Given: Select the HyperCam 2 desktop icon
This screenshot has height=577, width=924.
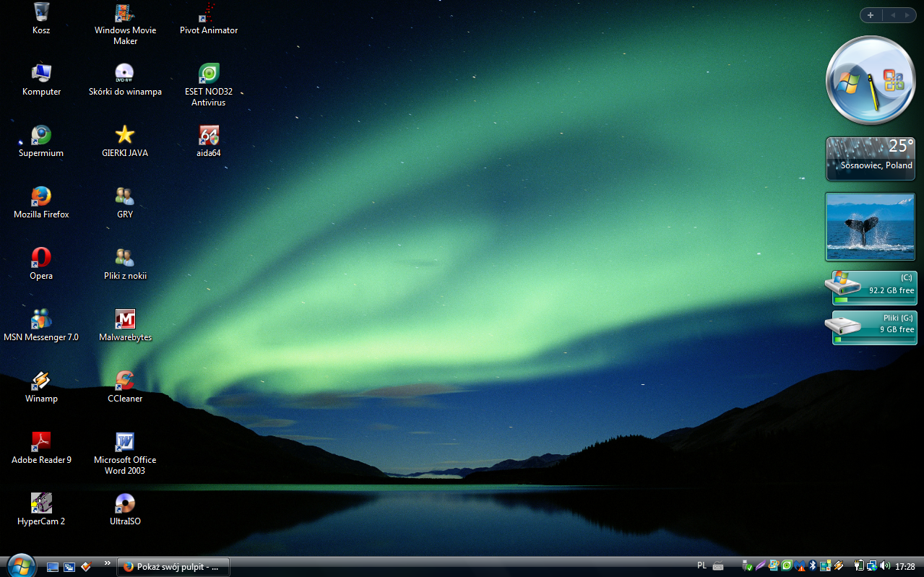Looking at the screenshot, I should [41, 509].
